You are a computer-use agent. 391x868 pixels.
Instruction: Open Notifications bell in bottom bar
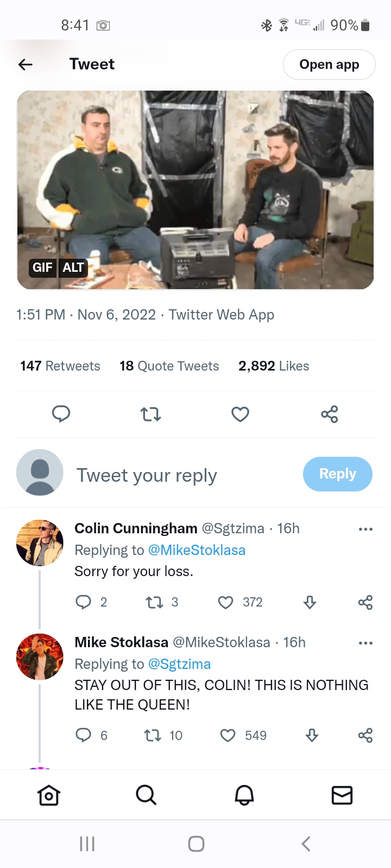(x=244, y=795)
